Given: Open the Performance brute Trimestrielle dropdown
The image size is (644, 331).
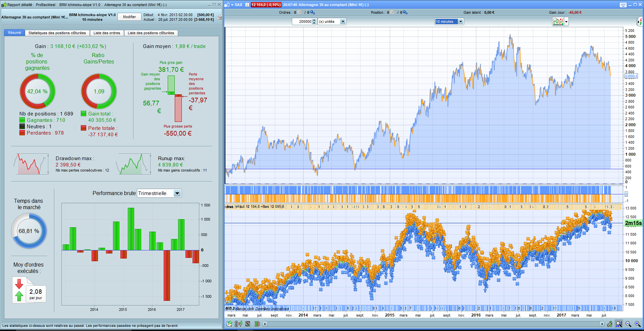Looking at the screenshot, I should (159, 193).
